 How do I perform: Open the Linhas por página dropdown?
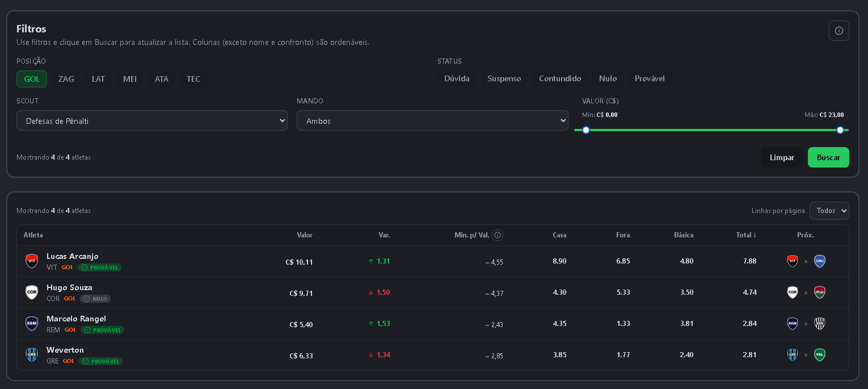(x=829, y=211)
